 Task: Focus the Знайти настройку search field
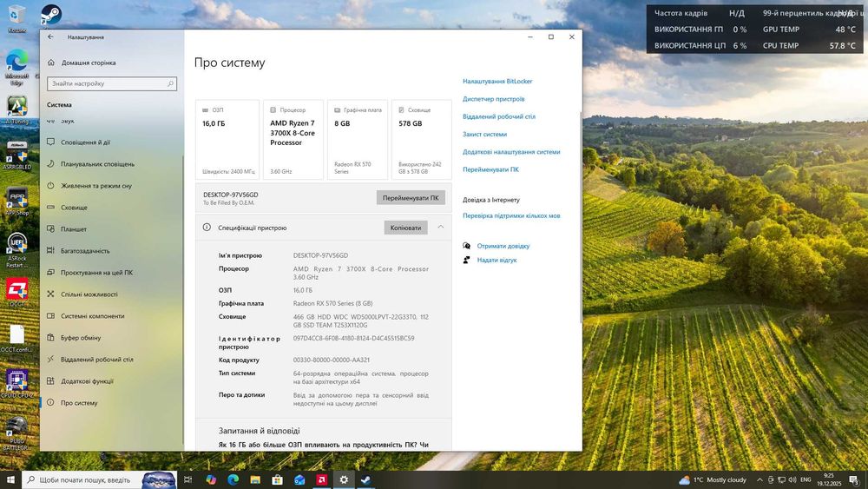click(x=112, y=83)
